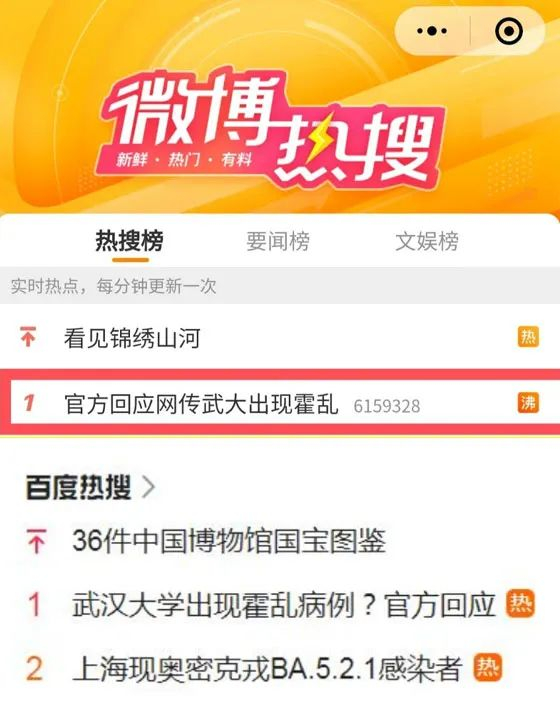560x708 pixels.
Task: Open 36件中国博物馆国宝图鉴 entry
Action: click(229, 540)
